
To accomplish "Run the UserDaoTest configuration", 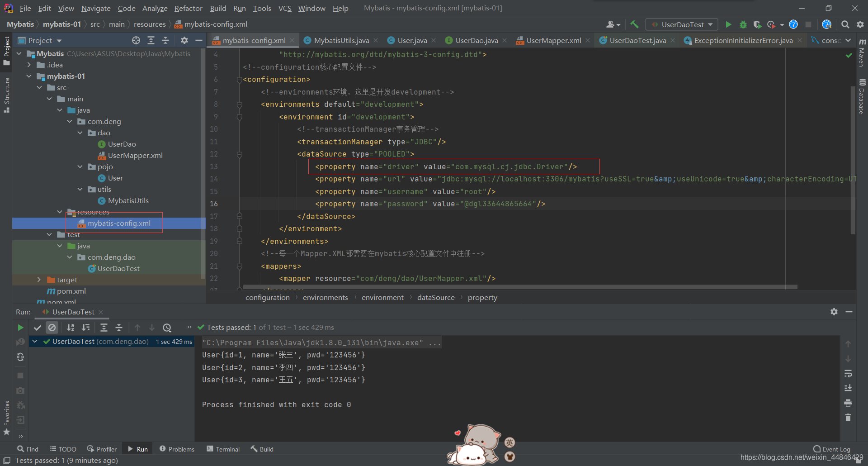I will [x=728, y=24].
